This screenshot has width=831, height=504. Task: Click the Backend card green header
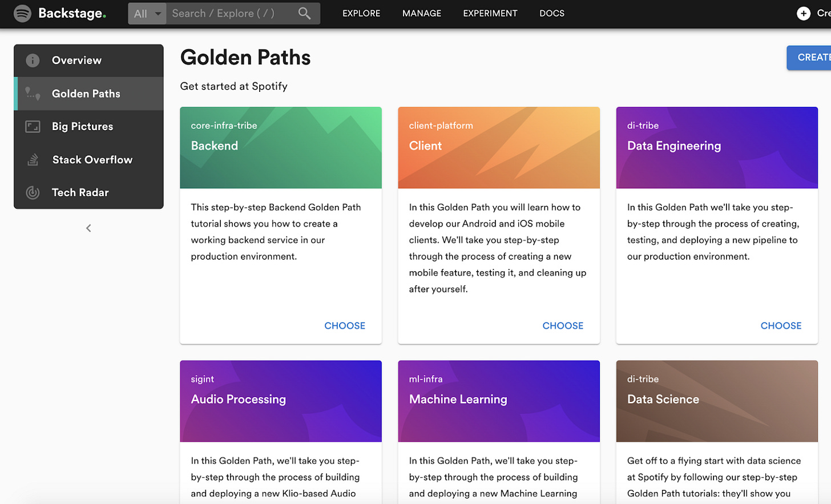pos(281,148)
